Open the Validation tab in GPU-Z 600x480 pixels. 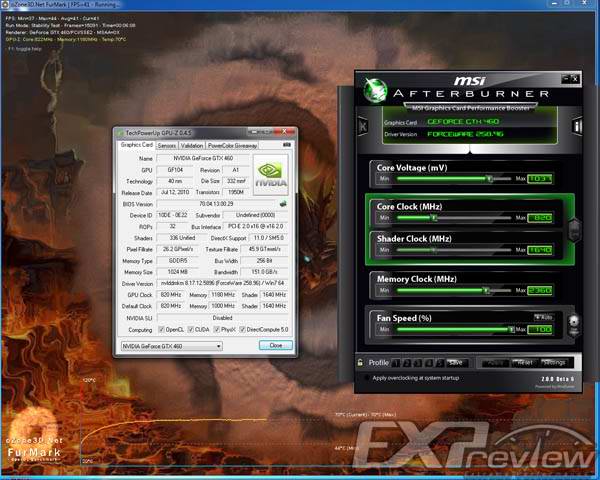192,145
